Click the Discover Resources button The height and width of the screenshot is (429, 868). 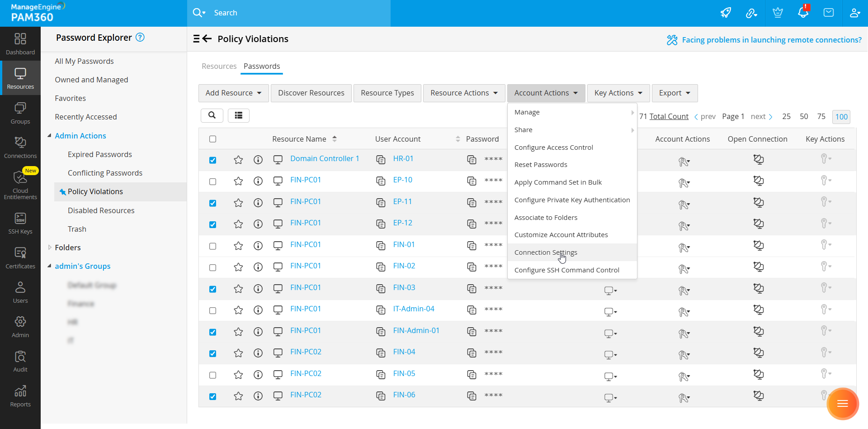coord(311,93)
